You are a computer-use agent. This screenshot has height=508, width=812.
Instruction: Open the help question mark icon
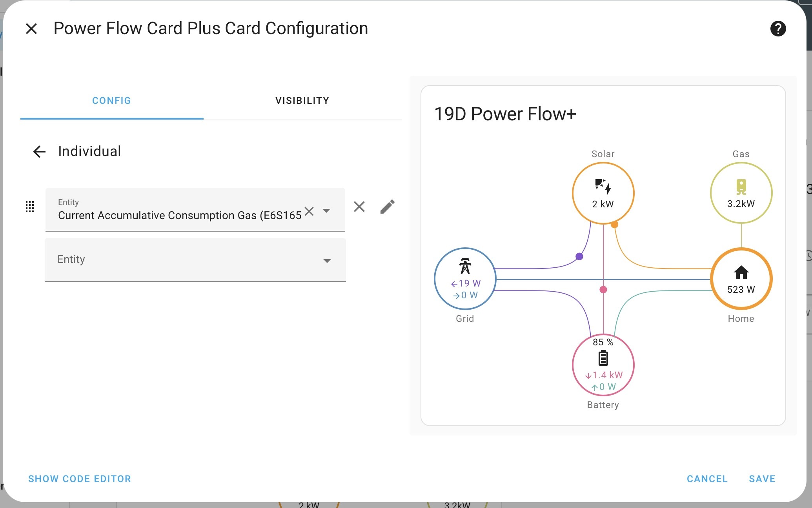pos(778,29)
